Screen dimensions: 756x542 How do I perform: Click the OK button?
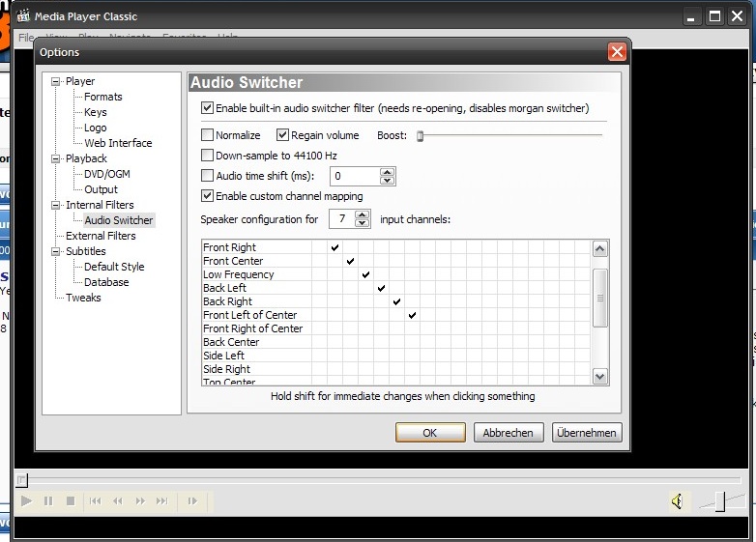[430, 433]
